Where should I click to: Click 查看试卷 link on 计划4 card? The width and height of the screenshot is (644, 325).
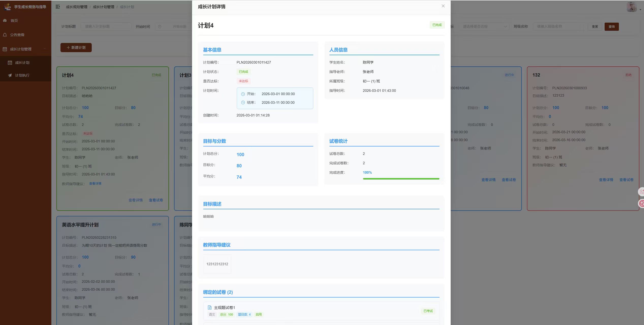point(156,200)
